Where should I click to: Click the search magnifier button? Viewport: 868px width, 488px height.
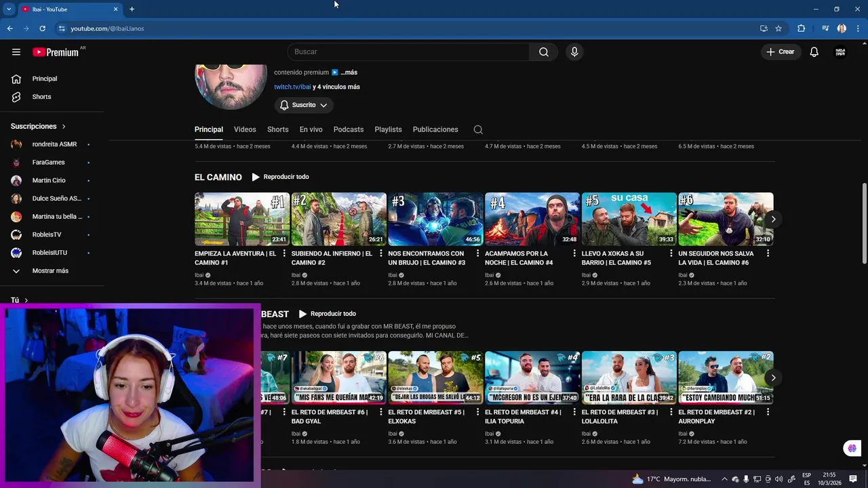click(544, 52)
